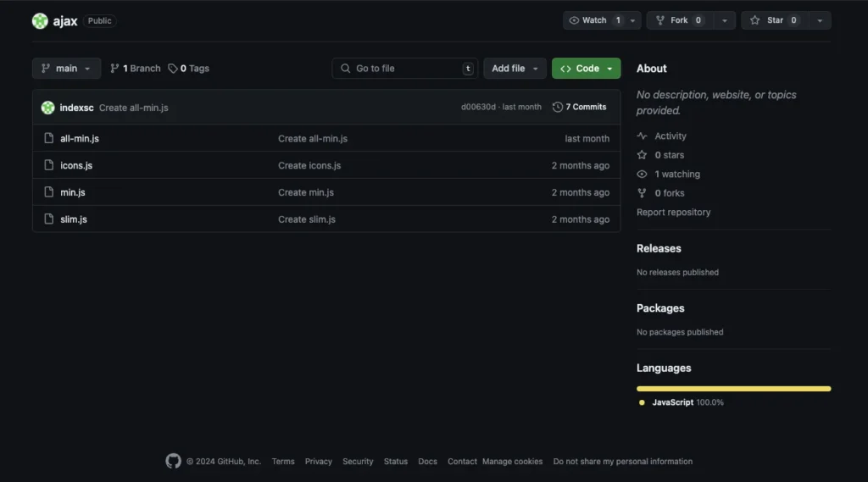Viewport: 868px width, 482px height.
Task: Open the icons.js file
Action: (x=76, y=165)
